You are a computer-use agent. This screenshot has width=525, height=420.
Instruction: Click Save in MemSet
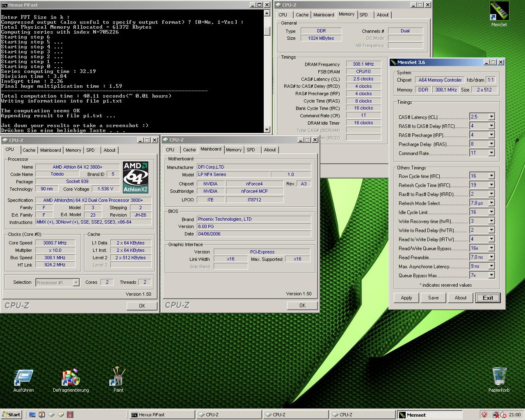(434, 298)
